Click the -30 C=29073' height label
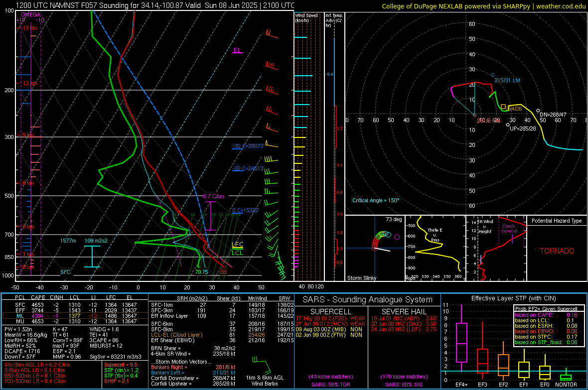The image size is (588, 390). [x=248, y=146]
